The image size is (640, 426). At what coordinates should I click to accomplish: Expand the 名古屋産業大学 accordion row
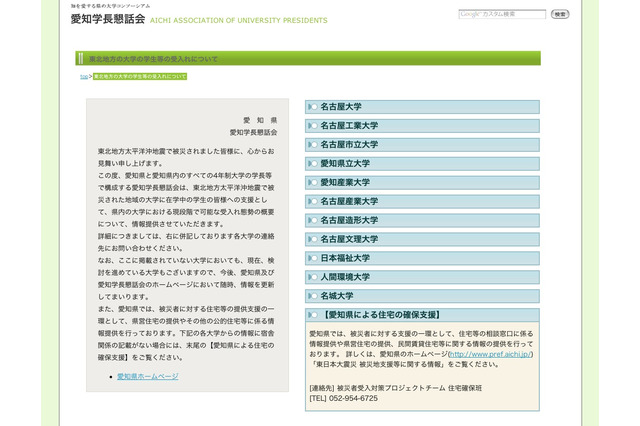(422, 202)
